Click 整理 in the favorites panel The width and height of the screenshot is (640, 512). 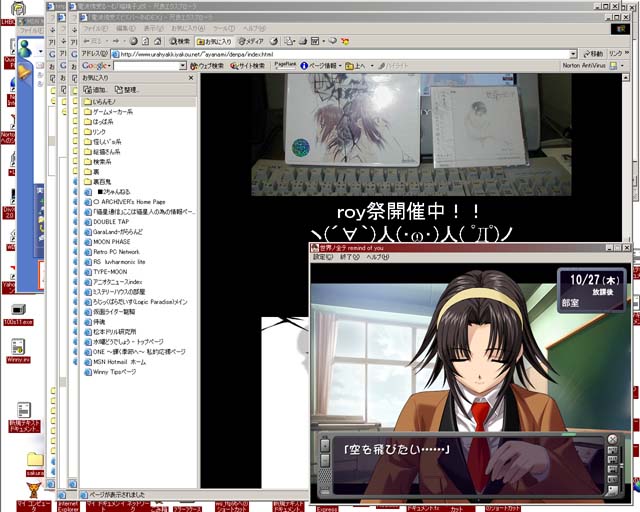tap(127, 90)
